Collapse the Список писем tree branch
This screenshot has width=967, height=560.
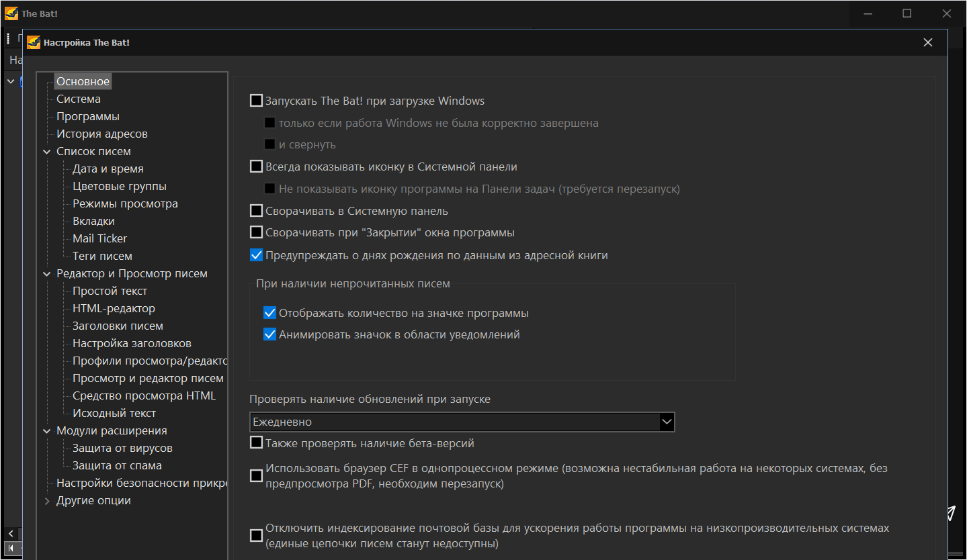click(x=47, y=152)
